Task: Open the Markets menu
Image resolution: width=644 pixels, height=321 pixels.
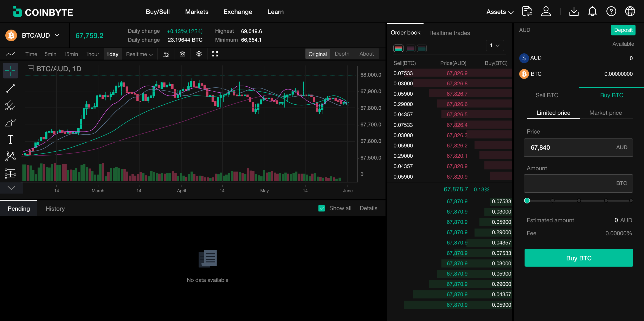Action: [197, 12]
